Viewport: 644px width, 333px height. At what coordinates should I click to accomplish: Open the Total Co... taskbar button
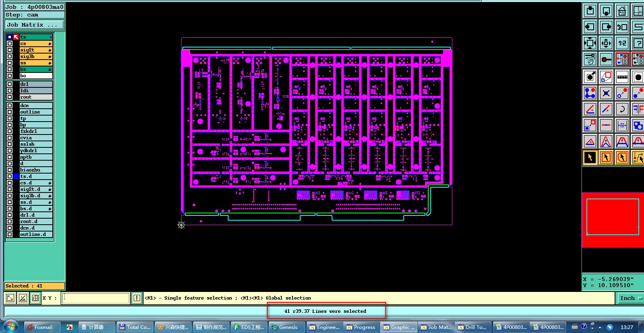(135, 327)
